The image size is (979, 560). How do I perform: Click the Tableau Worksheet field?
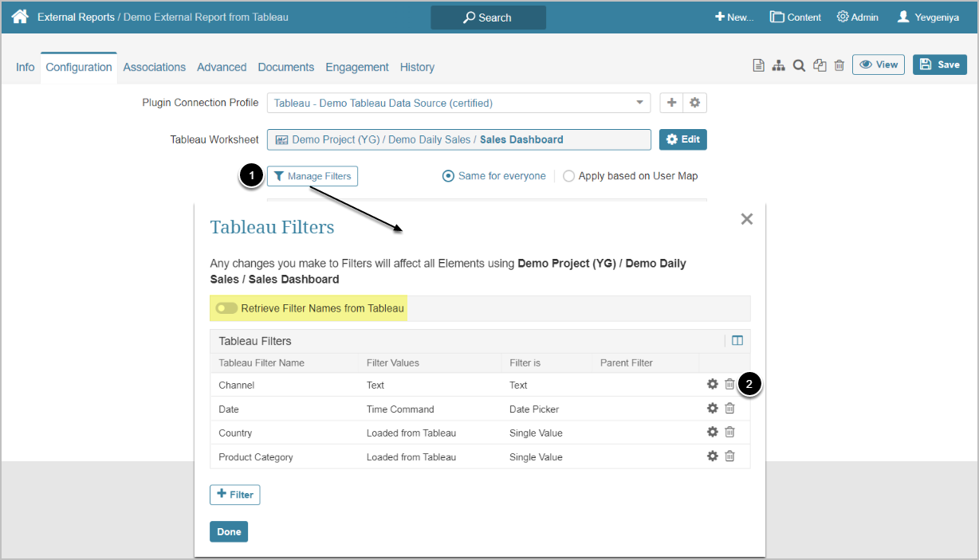pyautogui.click(x=458, y=139)
